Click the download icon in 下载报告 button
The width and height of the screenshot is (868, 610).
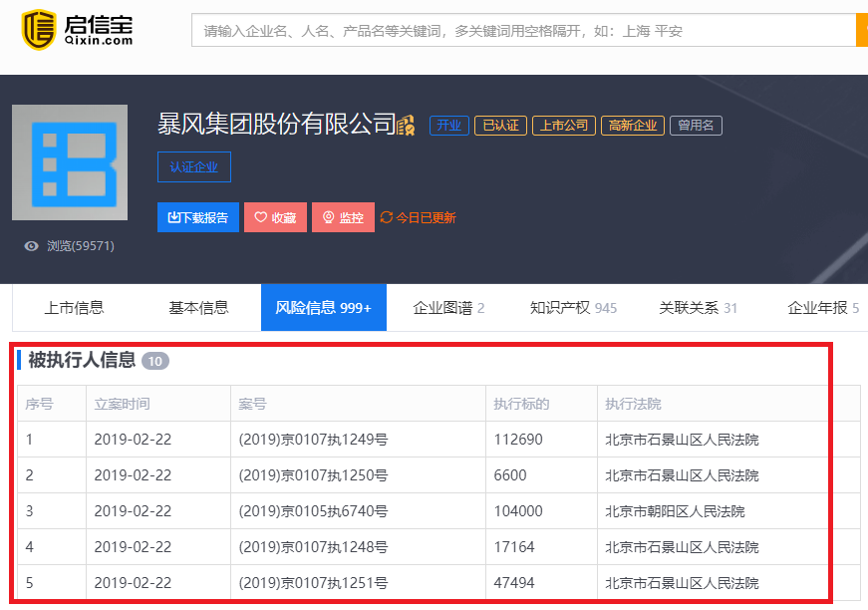pyautogui.click(x=171, y=217)
